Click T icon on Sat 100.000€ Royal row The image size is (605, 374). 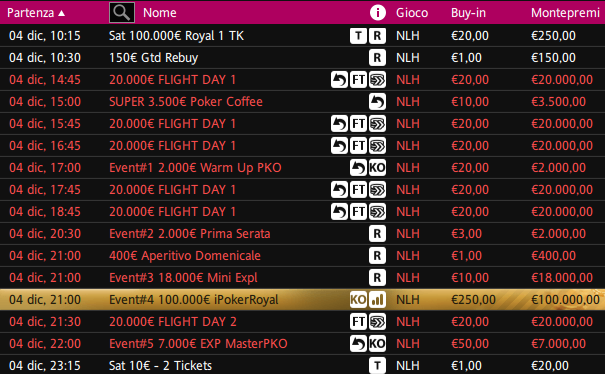(x=358, y=36)
